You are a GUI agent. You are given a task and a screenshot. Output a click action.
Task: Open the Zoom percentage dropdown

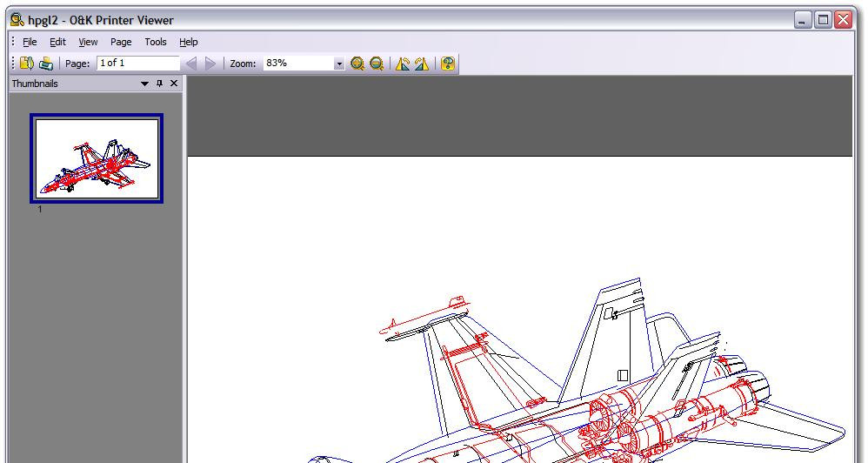pos(339,64)
